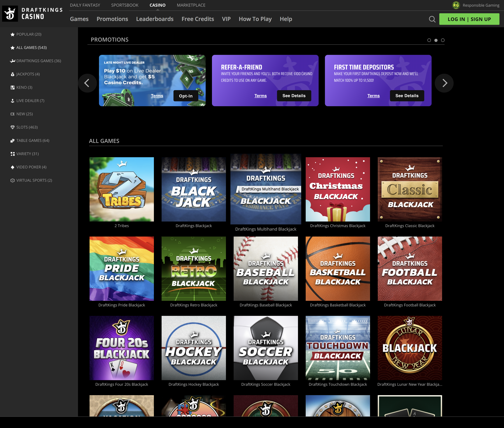Open Responsible Gaming via the RG icon
504x428 pixels.
pos(456,5)
